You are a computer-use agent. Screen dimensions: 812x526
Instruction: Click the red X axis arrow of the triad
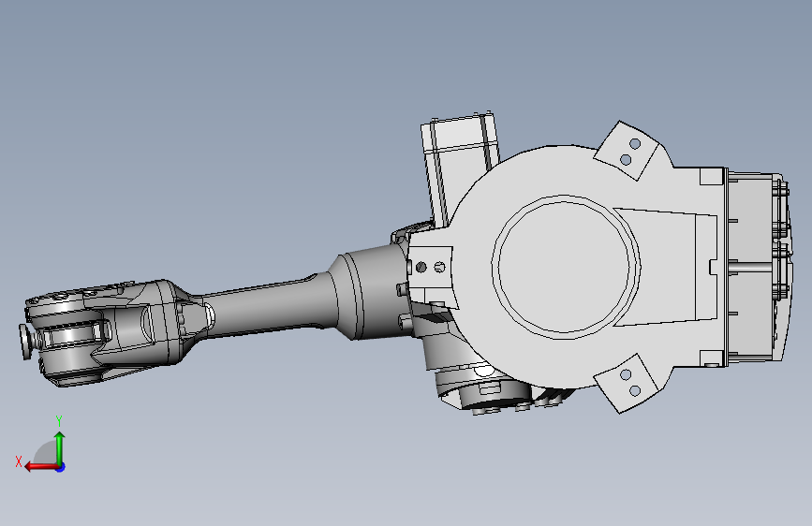(40, 467)
